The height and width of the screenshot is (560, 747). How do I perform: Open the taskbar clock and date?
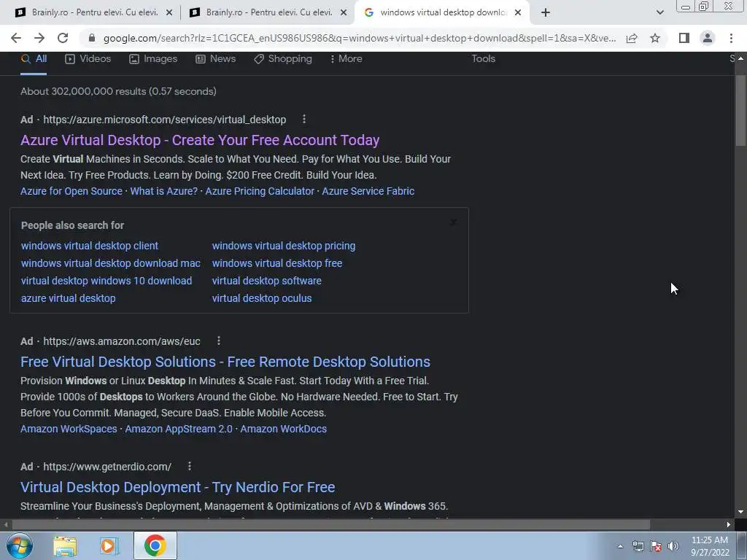(x=710, y=546)
